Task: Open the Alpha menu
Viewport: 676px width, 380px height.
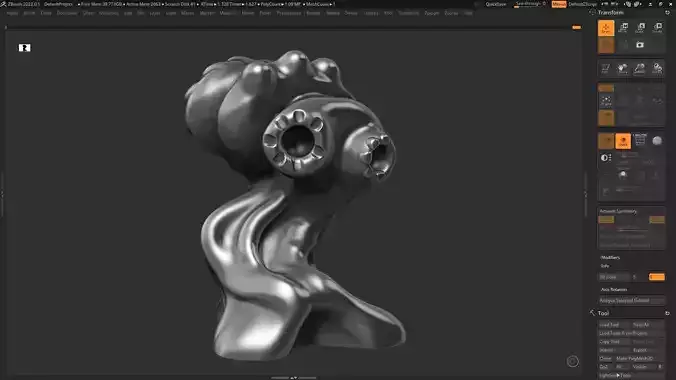Action: tap(12, 13)
